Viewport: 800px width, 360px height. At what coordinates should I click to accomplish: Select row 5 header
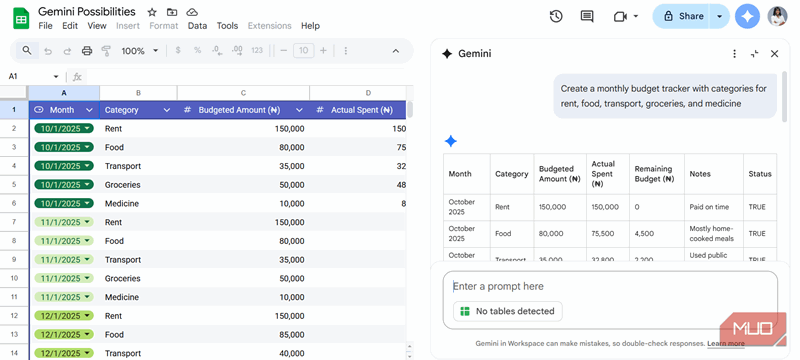pos(14,185)
